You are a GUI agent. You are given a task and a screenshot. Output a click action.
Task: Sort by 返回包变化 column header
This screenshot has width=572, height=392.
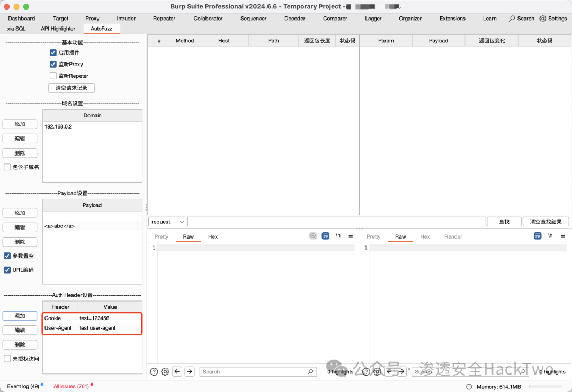(x=491, y=40)
